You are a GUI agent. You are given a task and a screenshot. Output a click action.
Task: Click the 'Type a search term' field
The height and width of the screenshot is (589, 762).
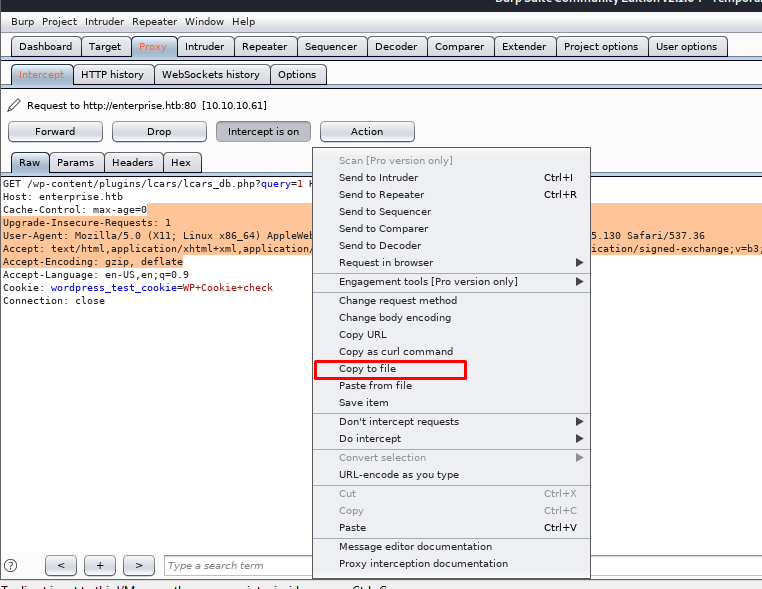coord(238,566)
